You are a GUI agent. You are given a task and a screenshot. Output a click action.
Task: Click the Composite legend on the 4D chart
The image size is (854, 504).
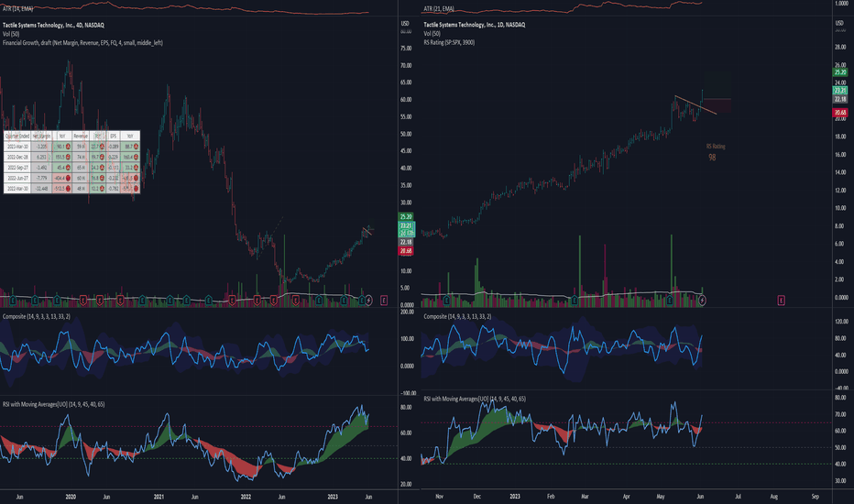tap(37, 316)
